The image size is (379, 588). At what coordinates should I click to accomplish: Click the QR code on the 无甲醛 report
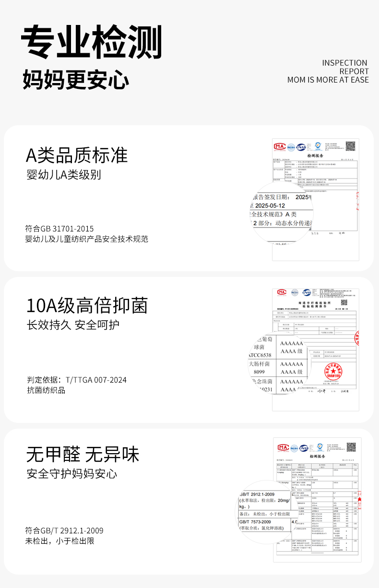pyautogui.click(x=352, y=446)
